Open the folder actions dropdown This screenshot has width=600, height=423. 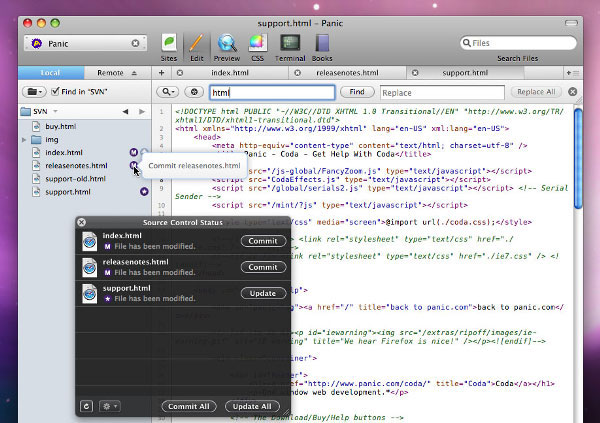(x=34, y=92)
